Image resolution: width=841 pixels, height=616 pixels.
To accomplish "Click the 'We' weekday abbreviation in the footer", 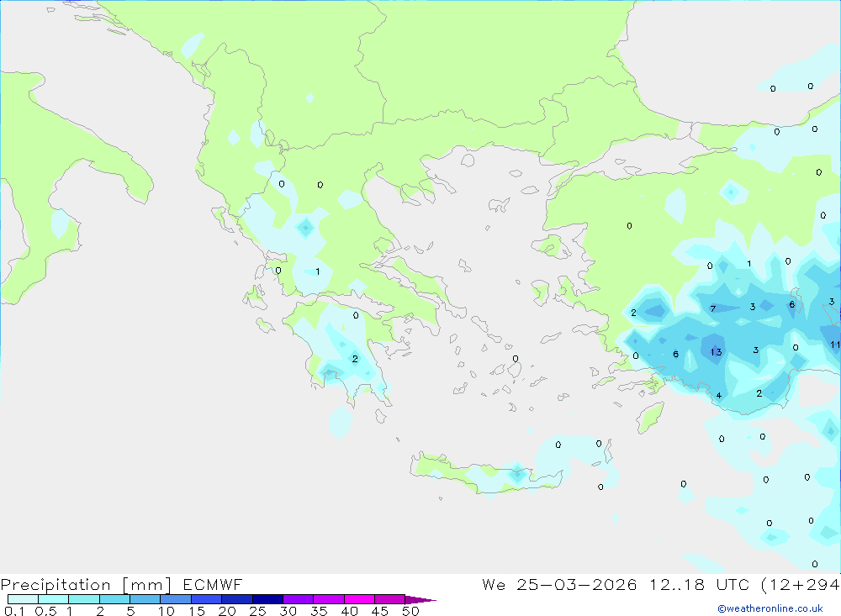I will pyautogui.click(x=494, y=585).
